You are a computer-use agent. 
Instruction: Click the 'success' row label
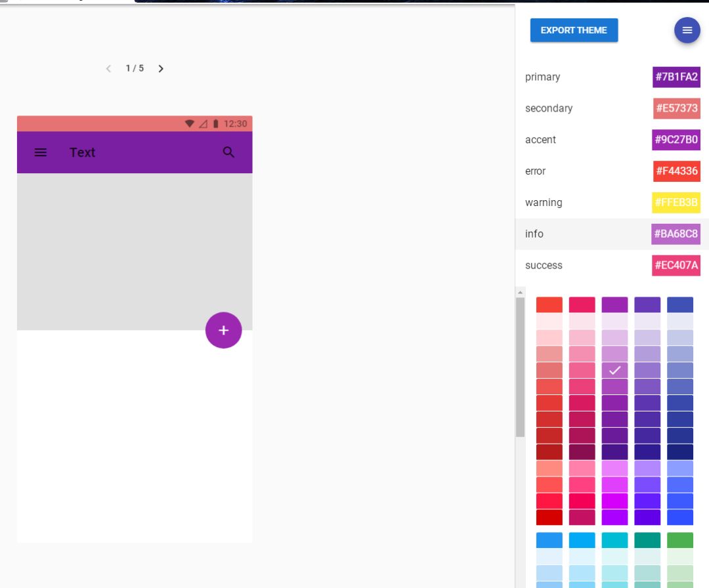click(x=544, y=265)
